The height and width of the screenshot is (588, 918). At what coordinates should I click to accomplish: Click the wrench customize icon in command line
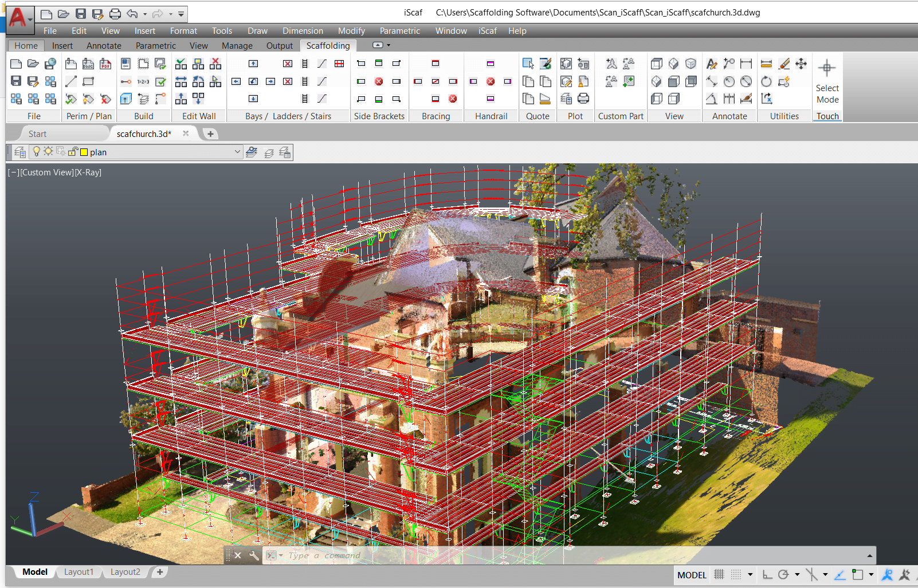click(x=254, y=555)
